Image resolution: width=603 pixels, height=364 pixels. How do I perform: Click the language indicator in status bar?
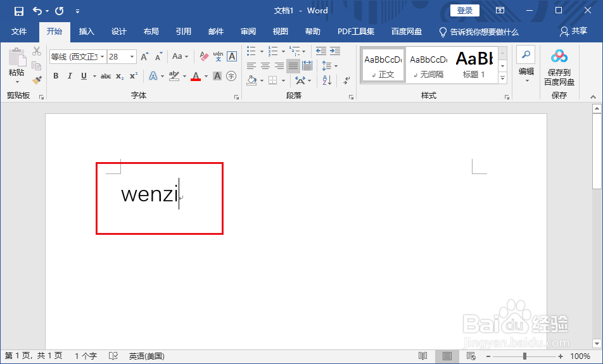(146, 356)
